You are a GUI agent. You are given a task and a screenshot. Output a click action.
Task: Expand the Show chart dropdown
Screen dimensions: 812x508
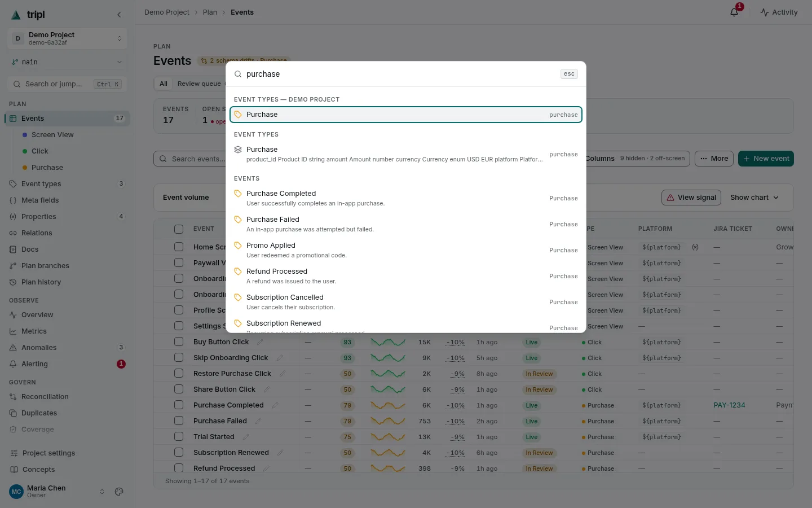pos(754,198)
